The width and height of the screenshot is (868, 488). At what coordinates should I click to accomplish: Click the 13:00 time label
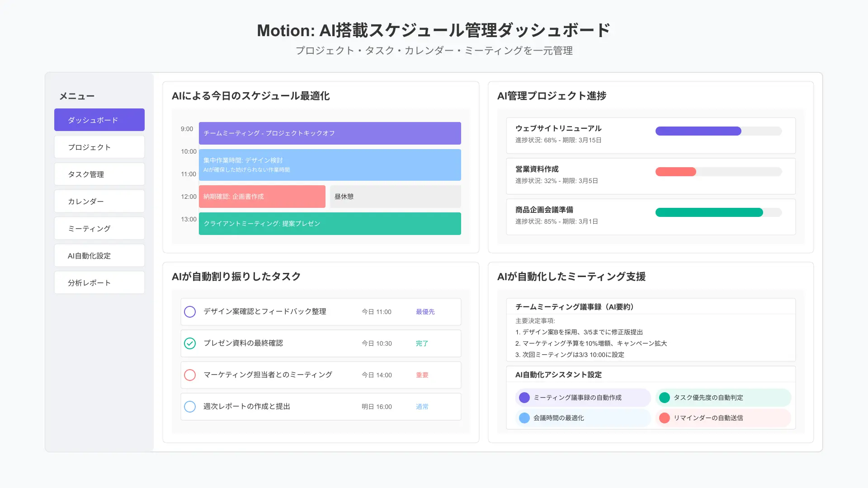click(189, 219)
